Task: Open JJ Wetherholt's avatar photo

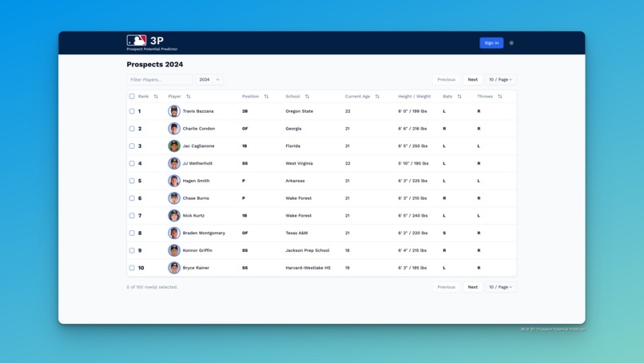Action: point(174,163)
